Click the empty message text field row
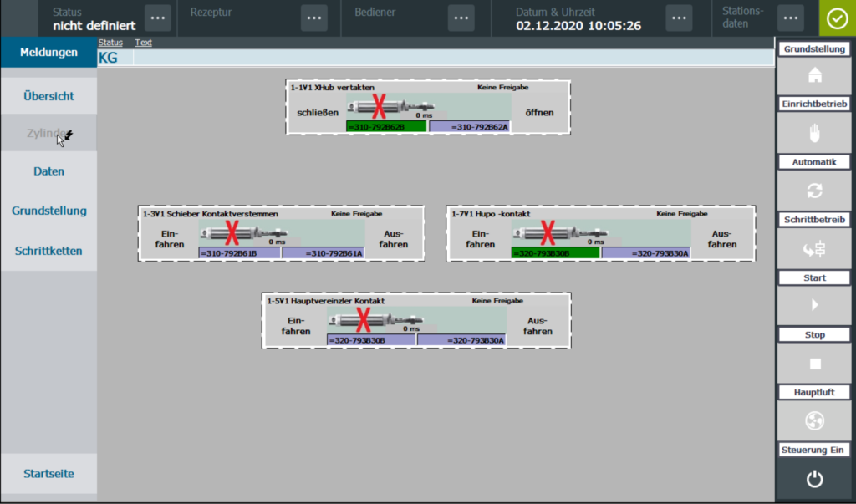 (453, 58)
